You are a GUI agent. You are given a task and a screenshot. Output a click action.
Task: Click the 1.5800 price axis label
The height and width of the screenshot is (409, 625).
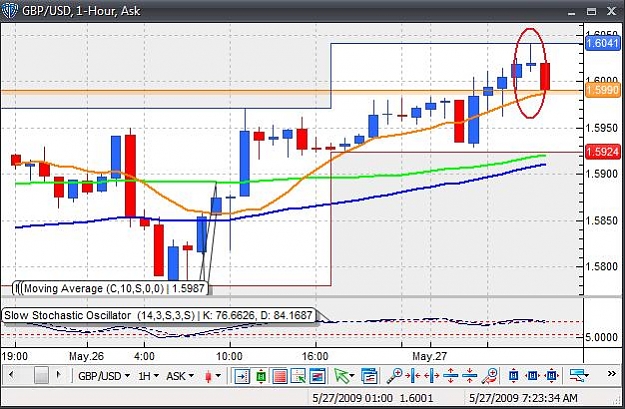[x=602, y=266]
